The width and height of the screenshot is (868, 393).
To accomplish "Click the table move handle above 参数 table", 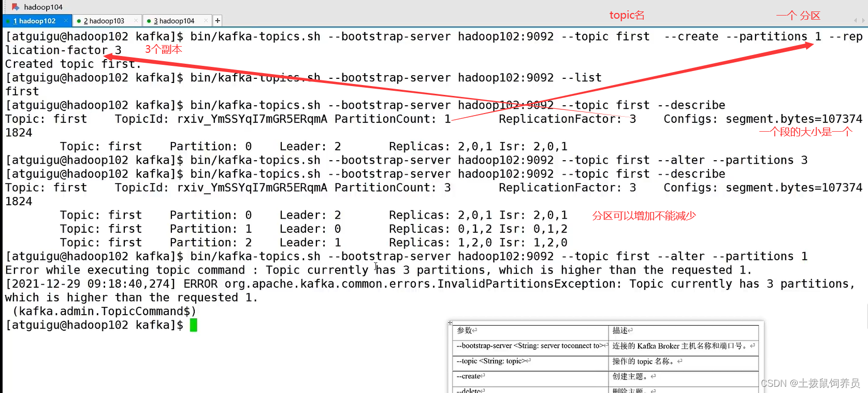I will (x=450, y=322).
